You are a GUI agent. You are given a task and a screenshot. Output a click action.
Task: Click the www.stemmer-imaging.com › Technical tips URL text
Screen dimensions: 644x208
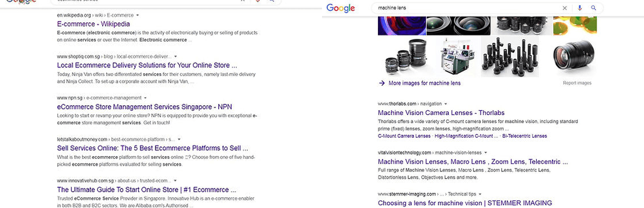(x=426, y=194)
